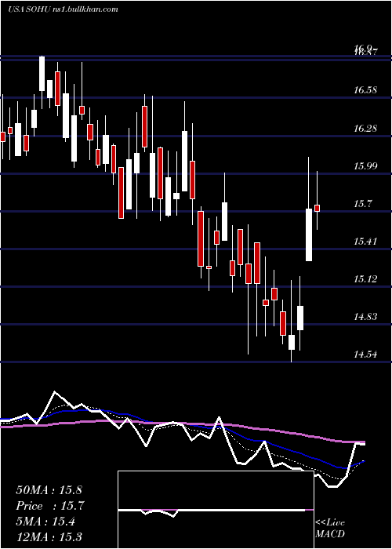
Task: Select the 14.83 price axis label
Action: tap(365, 317)
